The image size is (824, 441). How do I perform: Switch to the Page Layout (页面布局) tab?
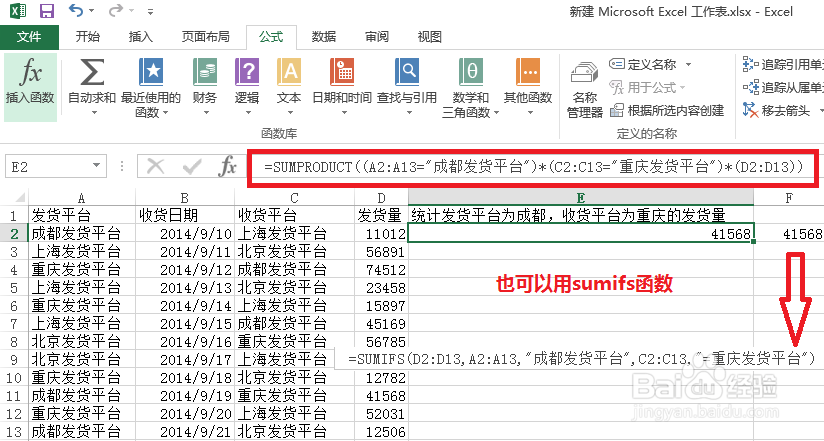click(205, 37)
